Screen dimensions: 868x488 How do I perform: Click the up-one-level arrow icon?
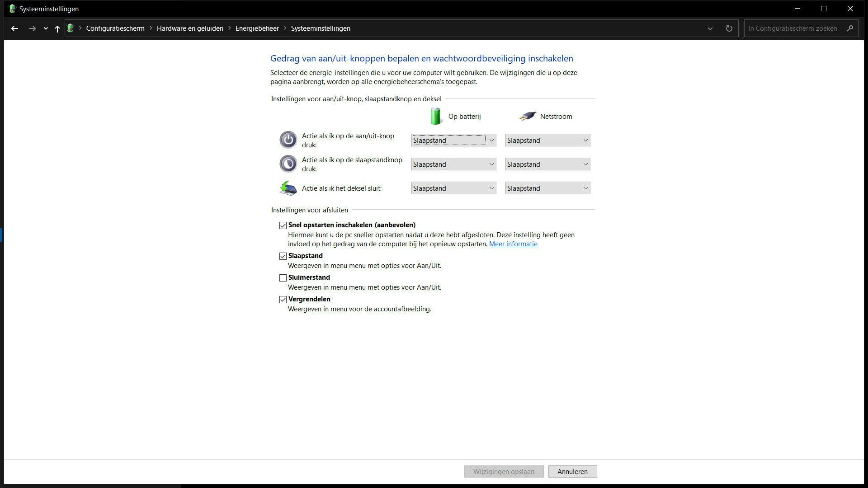coord(57,28)
